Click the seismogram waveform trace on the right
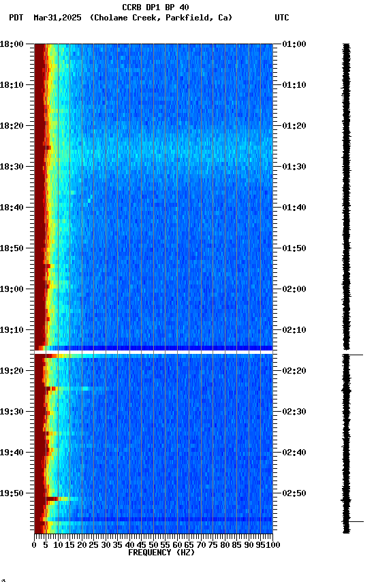 pyautogui.click(x=346, y=289)
